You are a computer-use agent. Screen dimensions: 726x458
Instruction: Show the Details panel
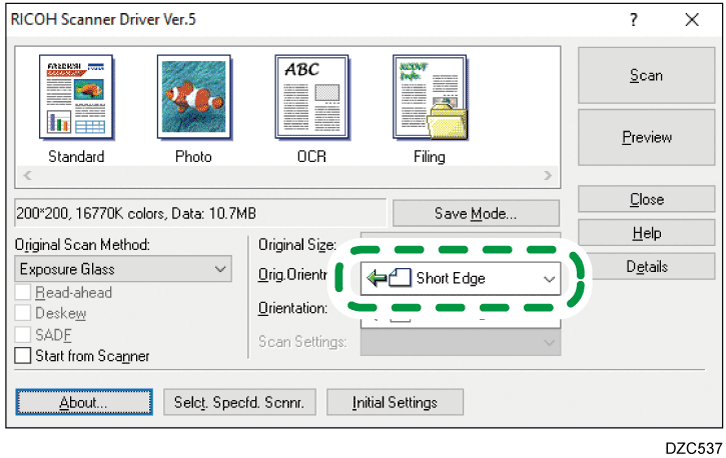(646, 268)
